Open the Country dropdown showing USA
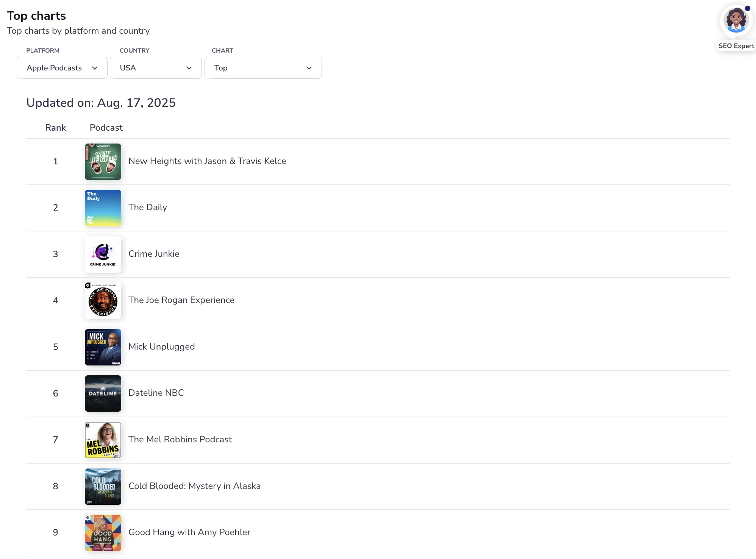756x559 pixels. click(x=156, y=68)
